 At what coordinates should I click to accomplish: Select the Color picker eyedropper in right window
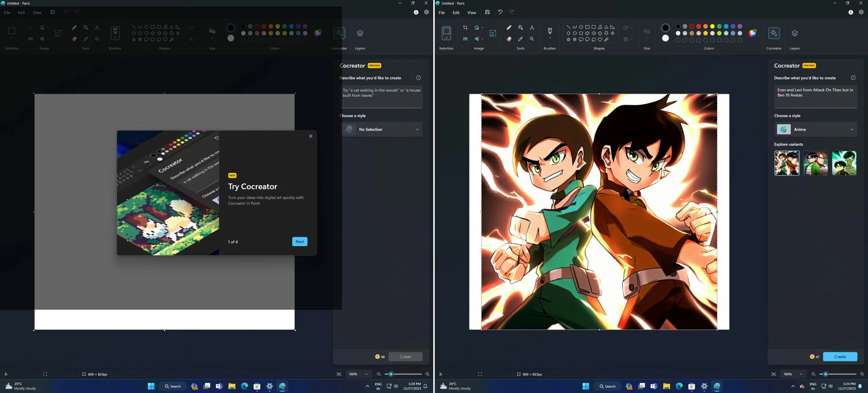point(520,39)
